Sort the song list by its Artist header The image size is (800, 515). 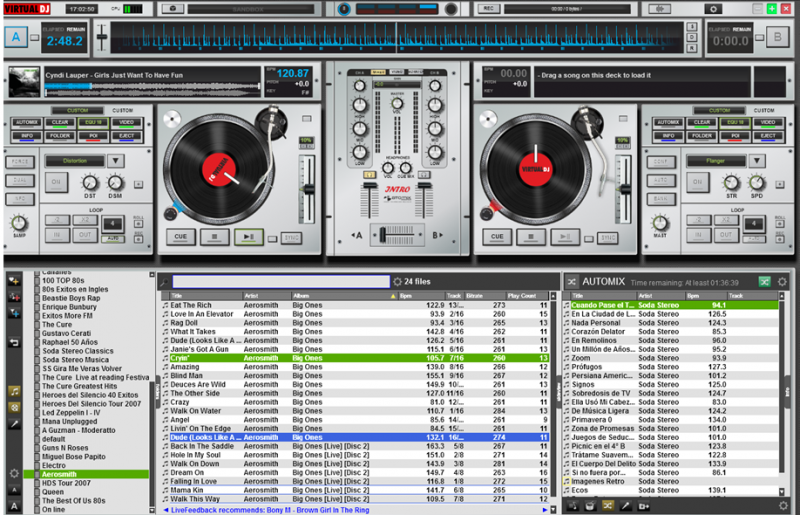266,296
